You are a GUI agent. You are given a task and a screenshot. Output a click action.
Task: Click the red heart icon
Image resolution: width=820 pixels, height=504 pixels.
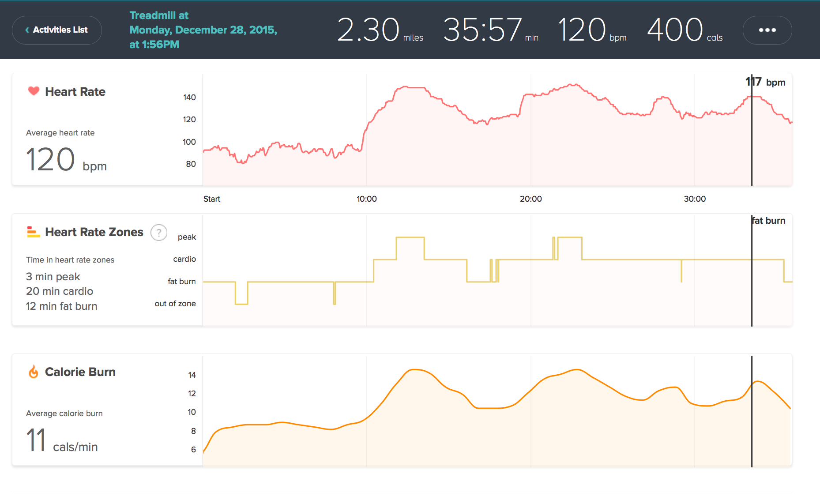[x=34, y=91]
